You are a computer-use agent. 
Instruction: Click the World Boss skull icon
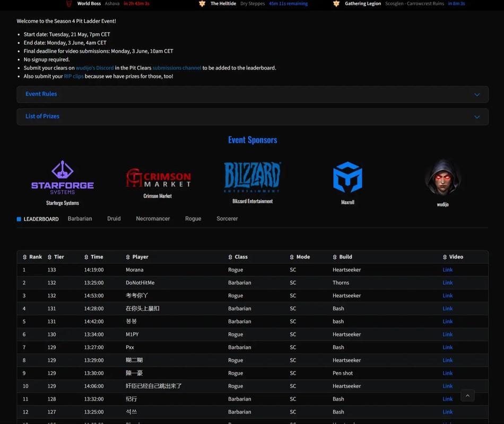coord(69,4)
